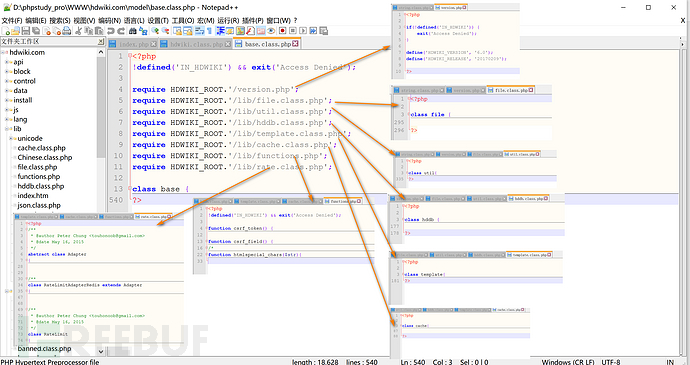The image size is (690, 365).
Task: Click the Cut scissors icon
Action: 78,31
